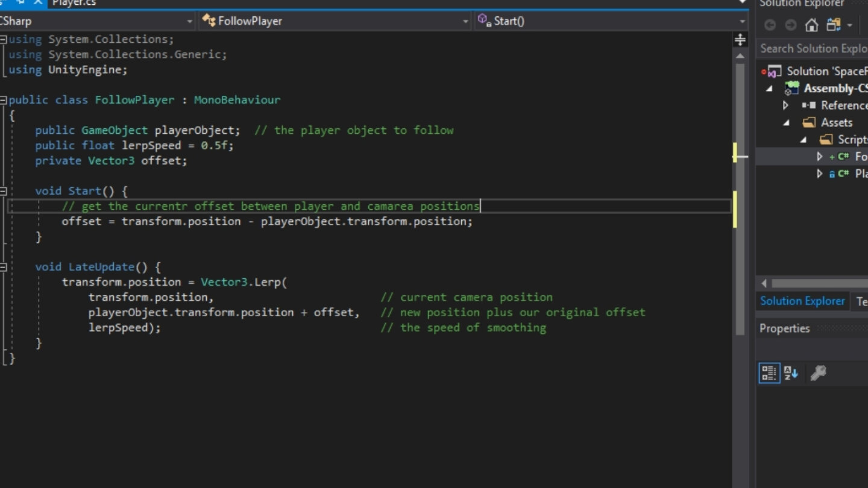
Task: Click C# icon of newly added Fo... file
Action: click(x=843, y=157)
